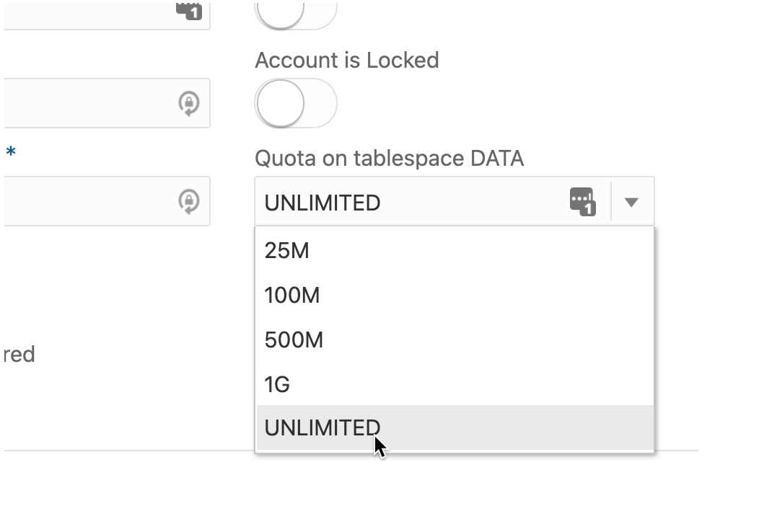Screen dimensions: 759x532
Task: Click the password manager badge in the partially visible top-left field
Action: pos(188,9)
